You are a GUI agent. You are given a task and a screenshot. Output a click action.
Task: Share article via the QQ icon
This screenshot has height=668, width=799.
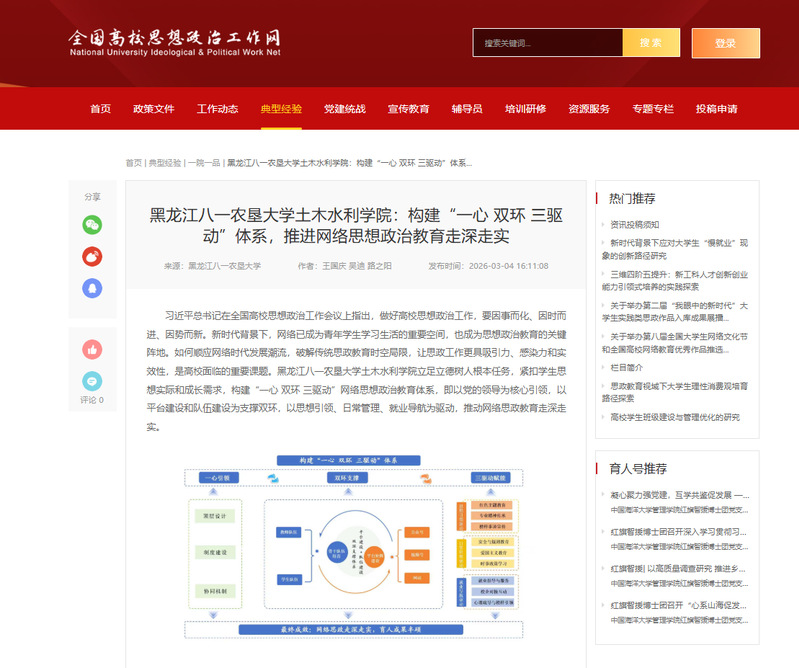[x=92, y=288]
